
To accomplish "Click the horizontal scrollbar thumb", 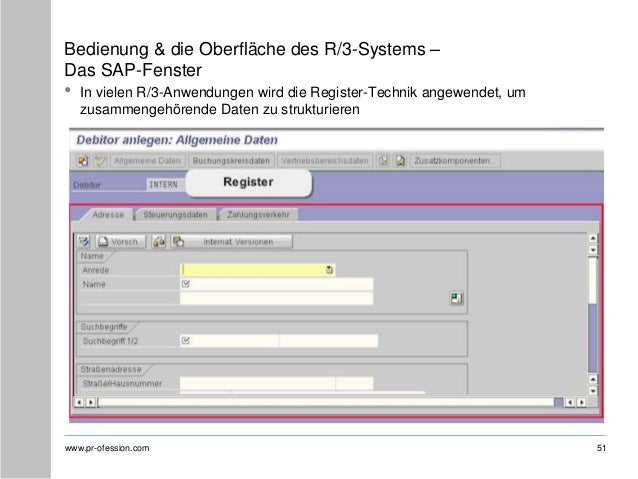I will [x=328, y=402].
